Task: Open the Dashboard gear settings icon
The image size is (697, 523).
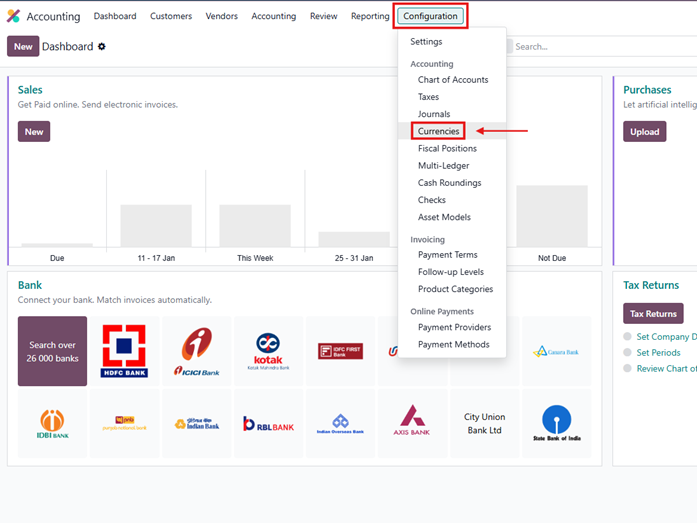Action: [x=102, y=47]
